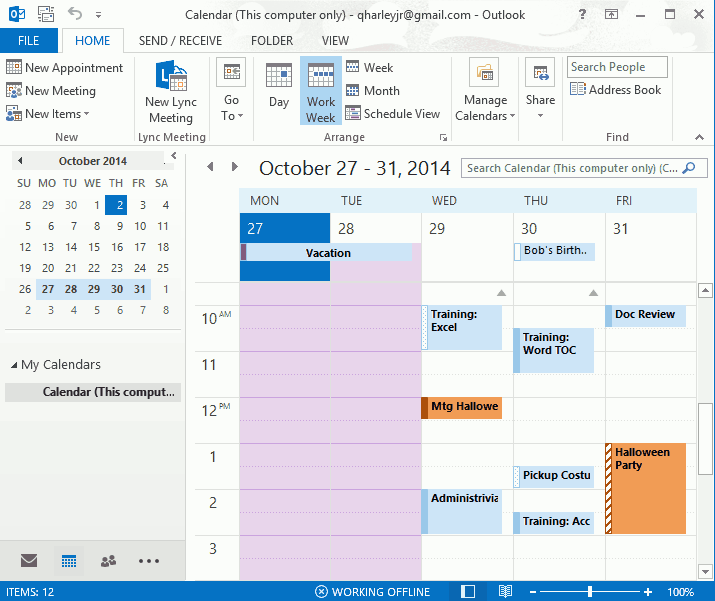Expand the New Items dropdown

point(48,114)
